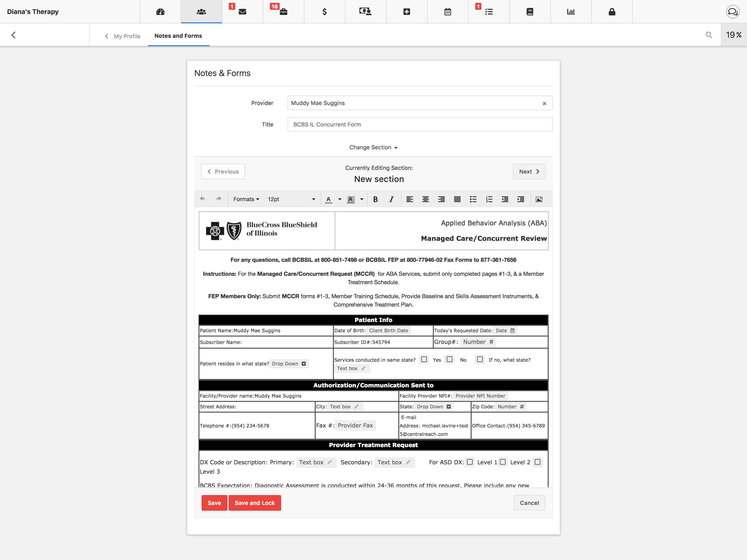Click the editor undo arrow
The width and height of the screenshot is (747, 560).
pos(202,199)
